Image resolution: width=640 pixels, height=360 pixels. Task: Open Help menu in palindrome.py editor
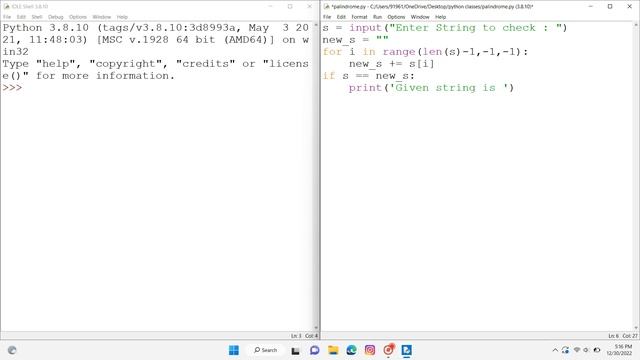pos(440,17)
